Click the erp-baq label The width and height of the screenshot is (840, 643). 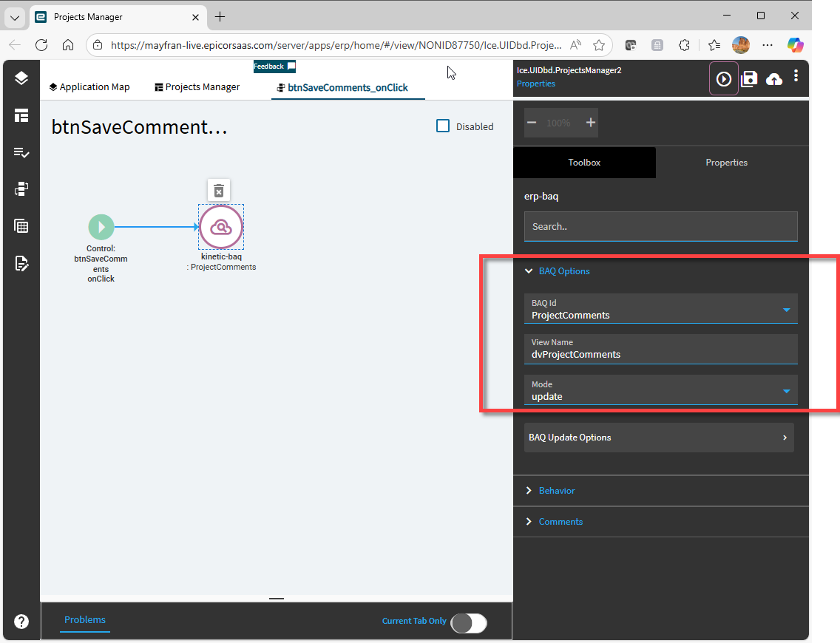pos(541,196)
